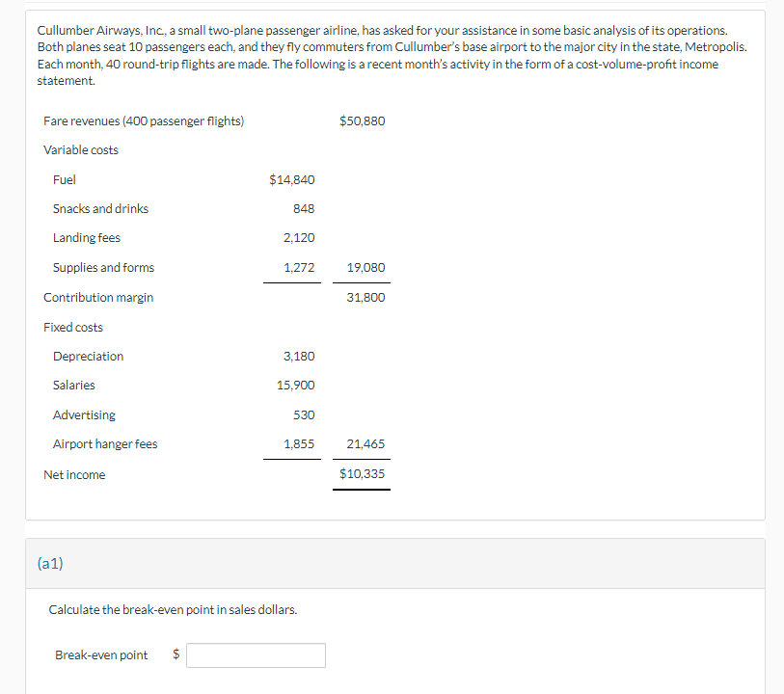Click the 'Salaries' label

click(x=74, y=386)
